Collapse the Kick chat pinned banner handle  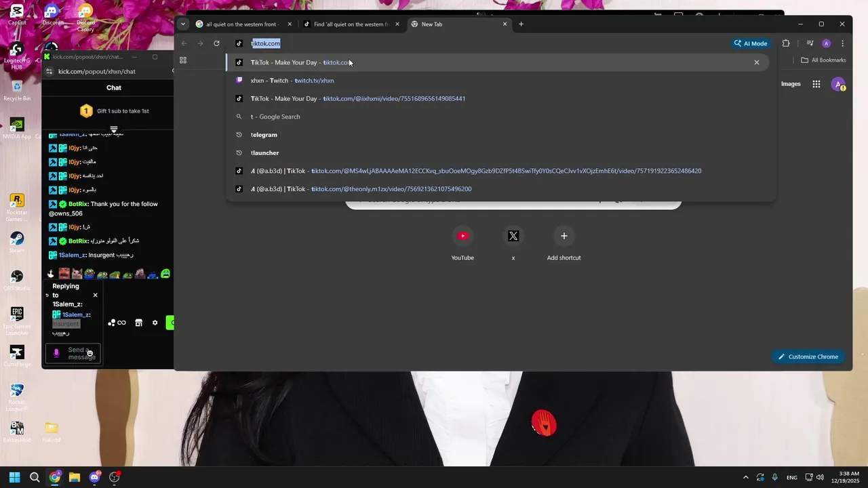pyautogui.click(x=114, y=129)
